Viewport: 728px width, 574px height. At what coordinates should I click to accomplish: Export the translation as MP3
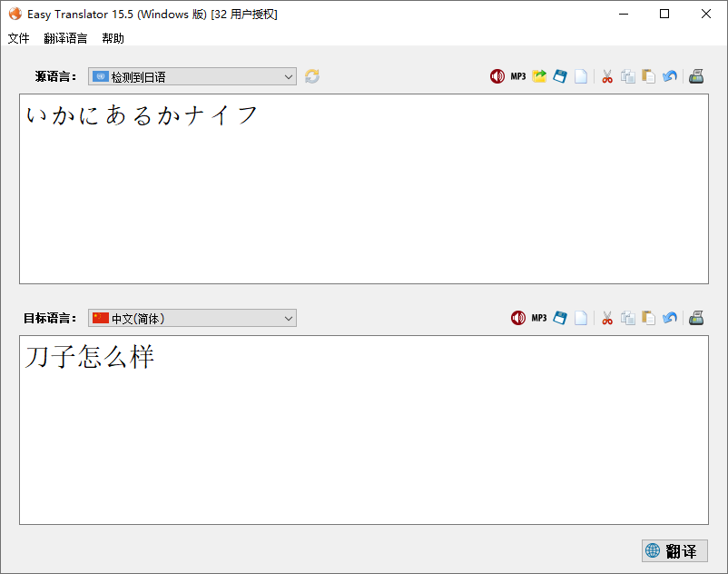(539, 318)
